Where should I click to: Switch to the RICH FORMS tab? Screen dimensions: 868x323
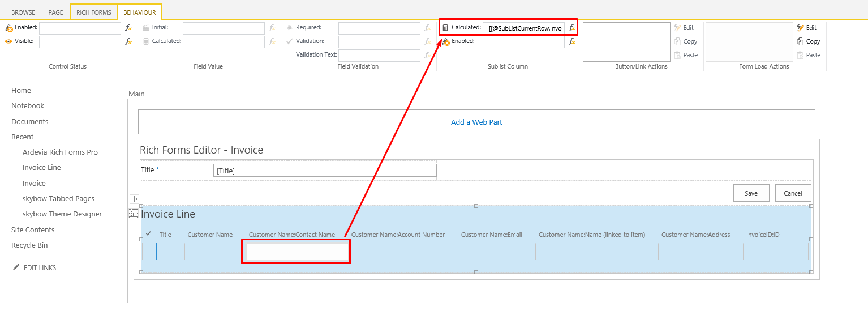(93, 12)
